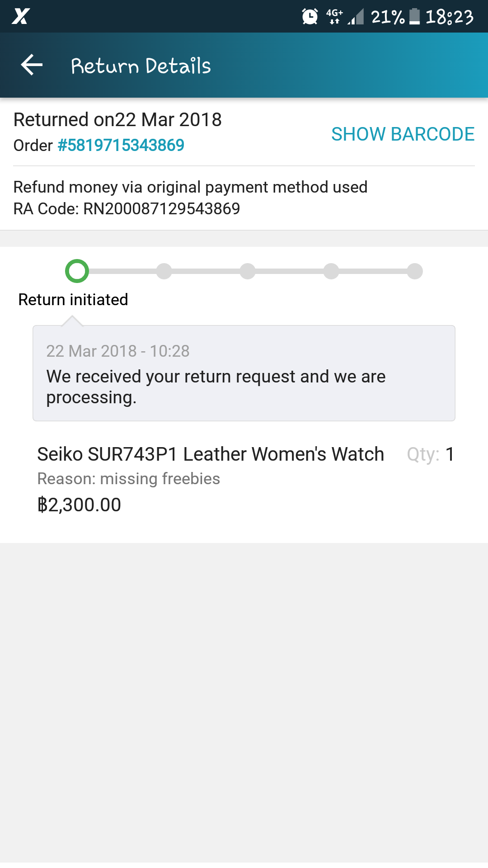The image size is (488, 868).
Task: Tap the last progress step dot
Action: coord(415,271)
